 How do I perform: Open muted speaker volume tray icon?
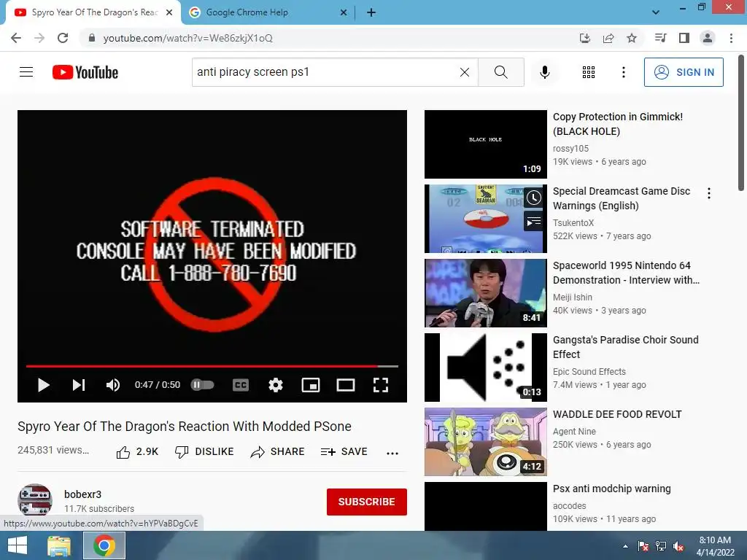click(x=678, y=546)
